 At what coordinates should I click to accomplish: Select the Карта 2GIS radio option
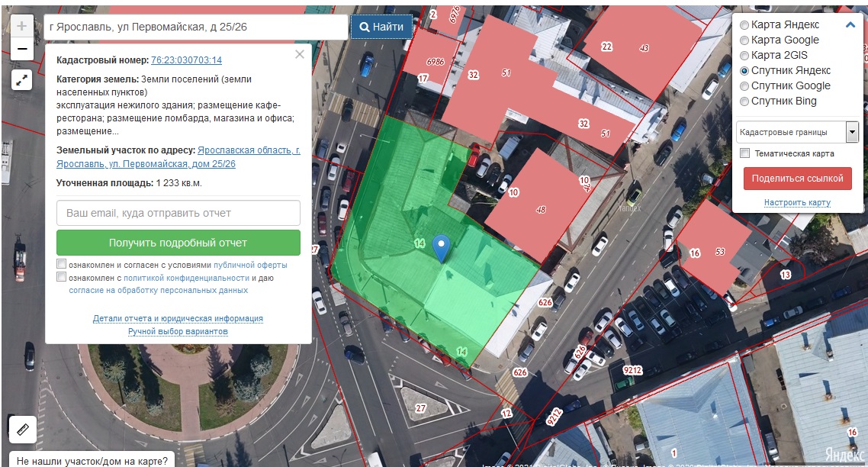(x=744, y=56)
